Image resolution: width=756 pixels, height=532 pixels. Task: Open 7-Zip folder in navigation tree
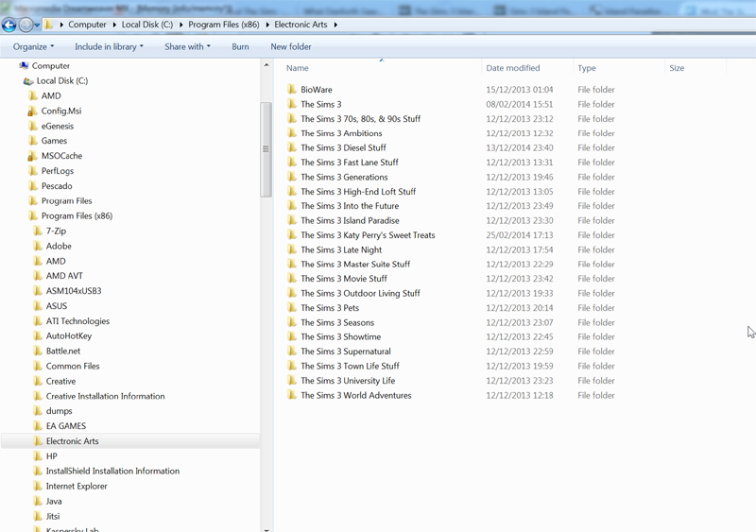tap(56, 231)
